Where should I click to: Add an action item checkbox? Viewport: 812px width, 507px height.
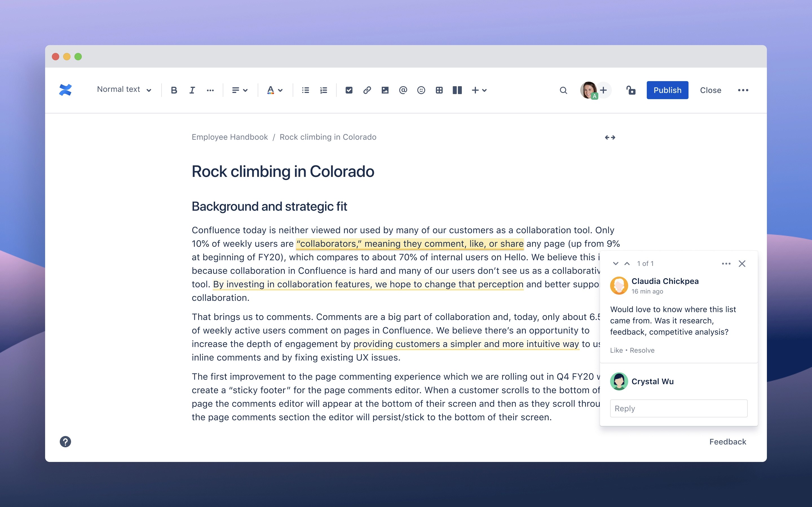point(349,90)
